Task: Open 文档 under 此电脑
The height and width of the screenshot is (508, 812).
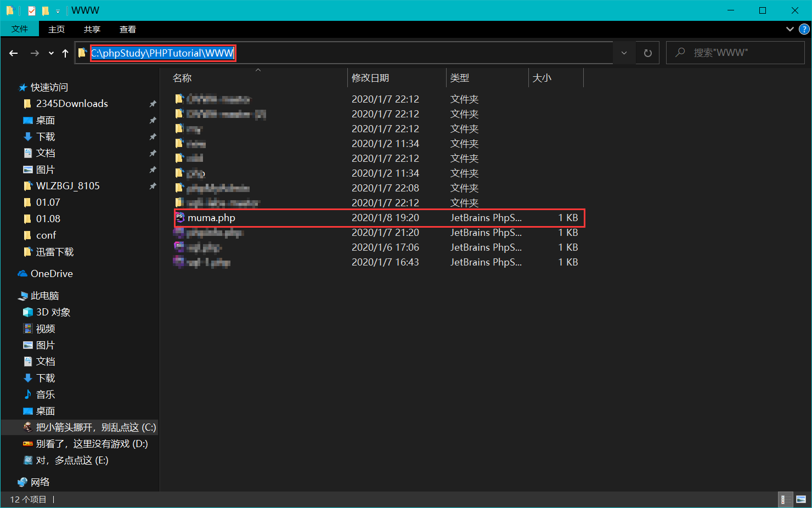Action: (46, 362)
